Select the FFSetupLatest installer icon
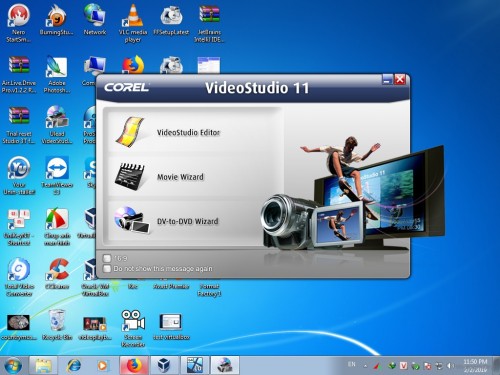The image size is (500, 375). (171, 20)
